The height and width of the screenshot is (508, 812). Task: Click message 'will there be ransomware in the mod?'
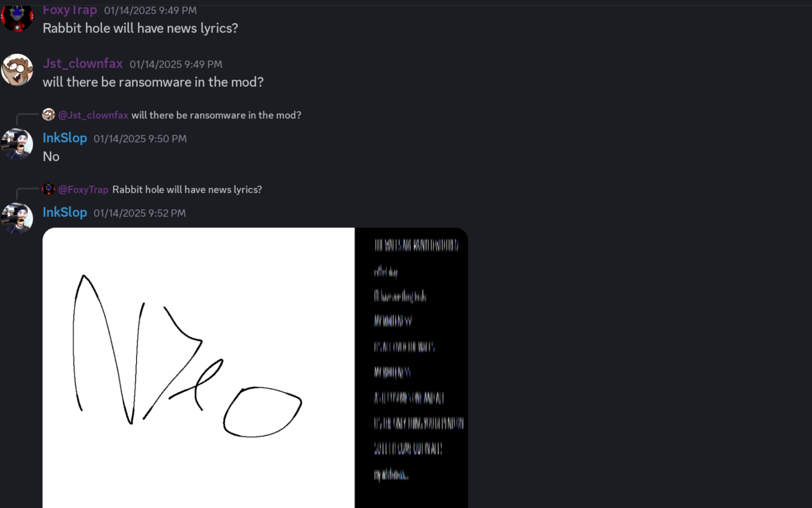(153, 82)
